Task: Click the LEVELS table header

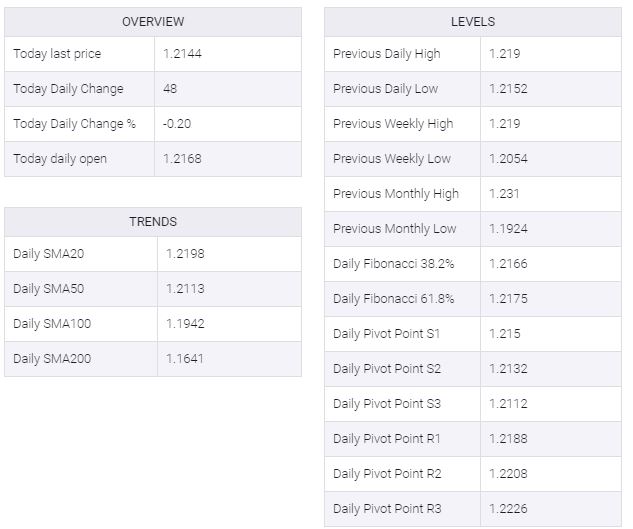Action: coord(473,22)
